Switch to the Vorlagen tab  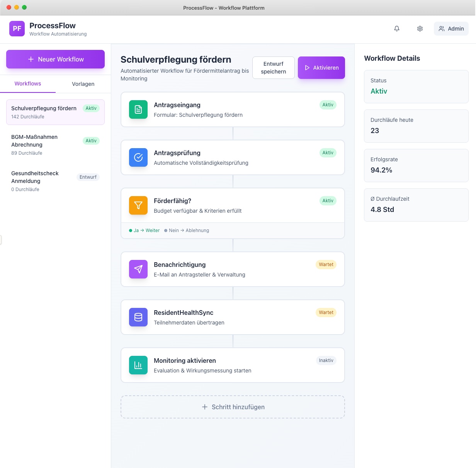pos(83,84)
